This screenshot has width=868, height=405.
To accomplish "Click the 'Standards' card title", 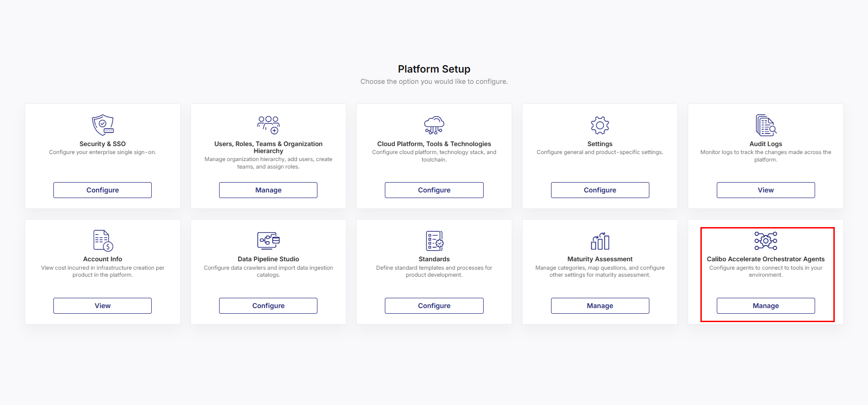I will [x=434, y=259].
